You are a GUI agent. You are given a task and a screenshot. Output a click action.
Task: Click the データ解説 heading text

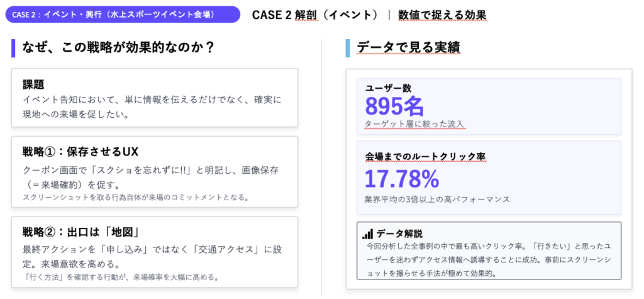399,234
